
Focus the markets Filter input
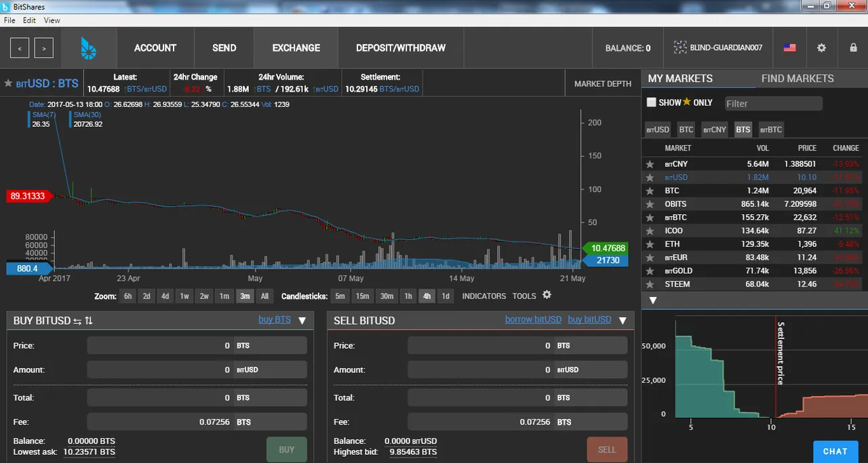coord(773,104)
